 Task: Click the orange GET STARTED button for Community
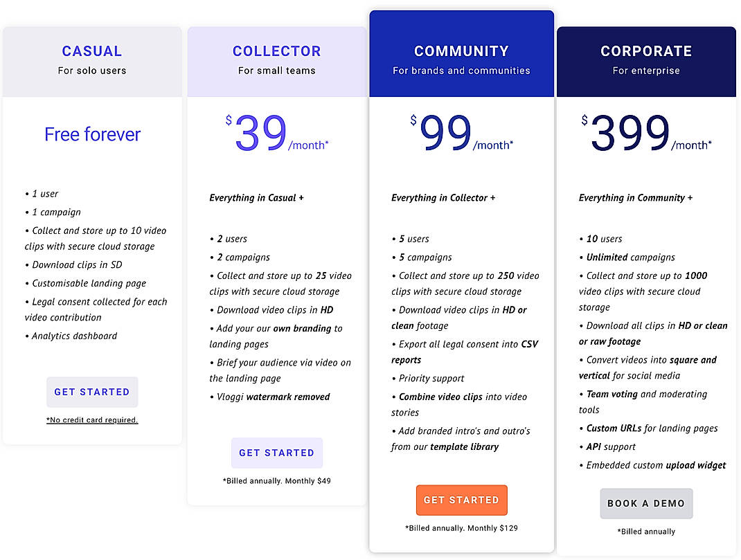coord(461,500)
